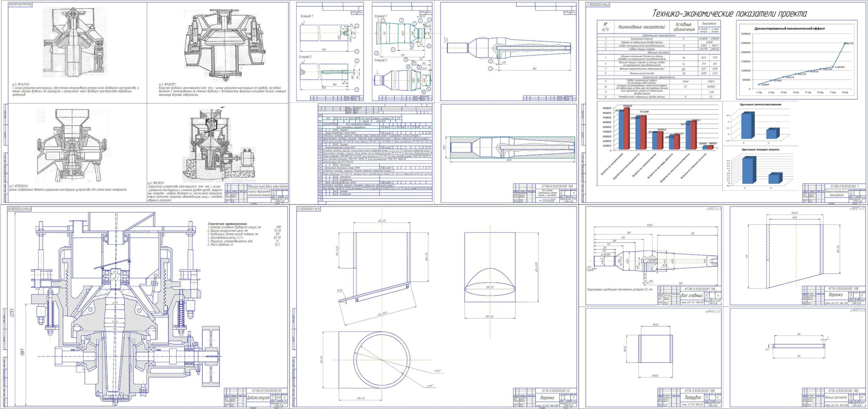Click the note "Неуказанные предельные отклонения размеров 0,5 мм"
868x409 pixels.
pos(619,290)
